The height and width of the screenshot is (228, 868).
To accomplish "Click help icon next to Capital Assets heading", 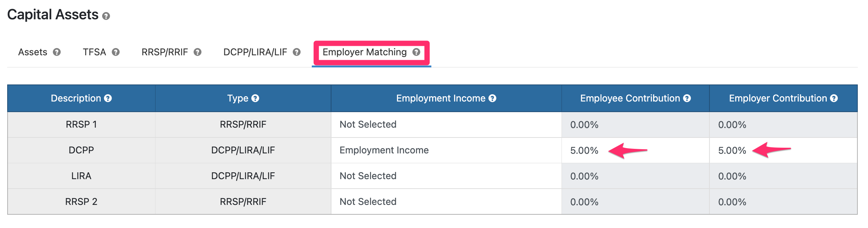I will point(106,16).
